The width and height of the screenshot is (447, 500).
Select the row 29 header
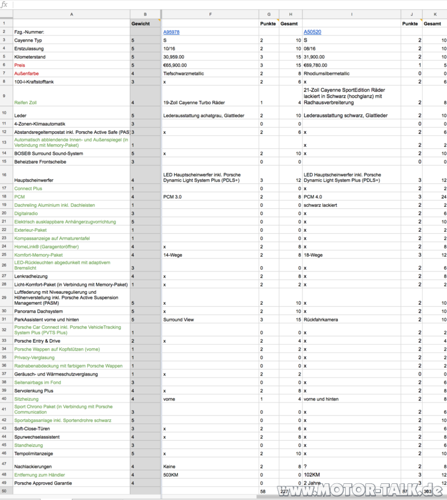point(6,297)
